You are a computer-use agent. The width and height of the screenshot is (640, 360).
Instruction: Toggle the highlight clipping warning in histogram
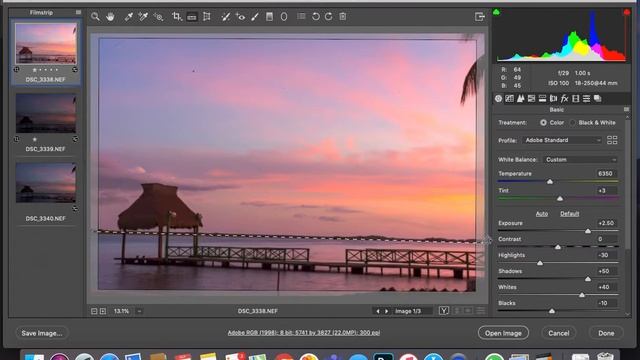626,12
